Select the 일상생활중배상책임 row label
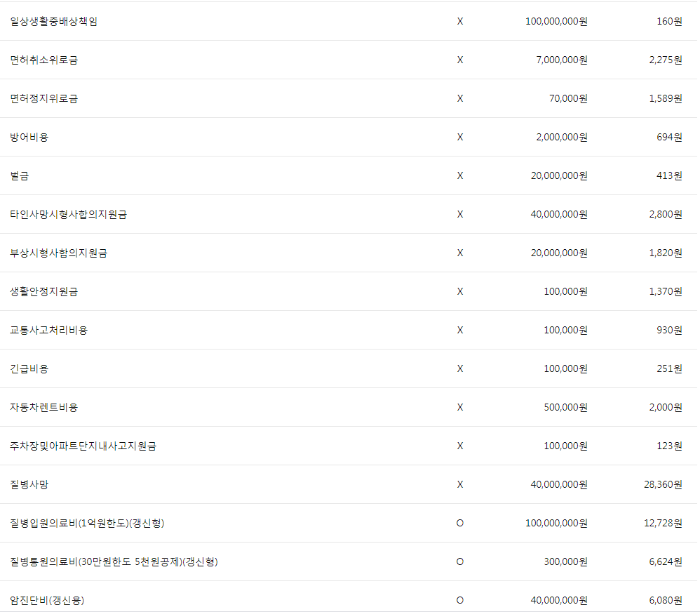The image size is (700, 612). click(53, 22)
